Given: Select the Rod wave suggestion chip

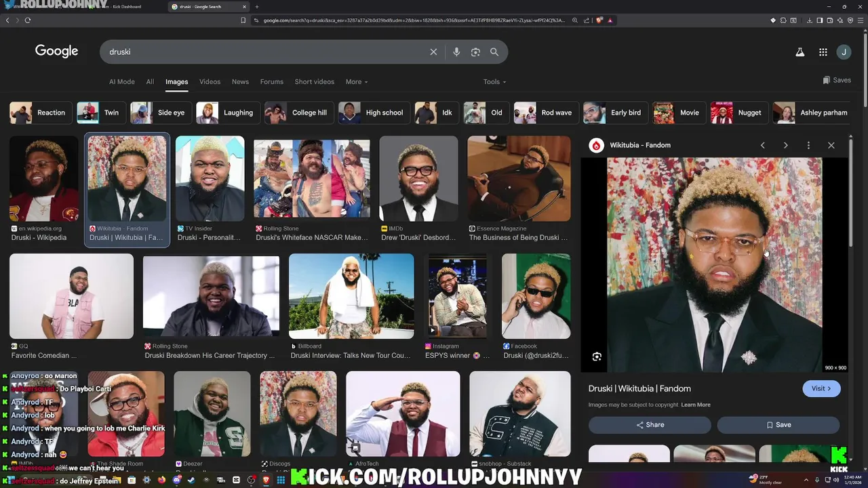Looking at the screenshot, I should [x=546, y=113].
